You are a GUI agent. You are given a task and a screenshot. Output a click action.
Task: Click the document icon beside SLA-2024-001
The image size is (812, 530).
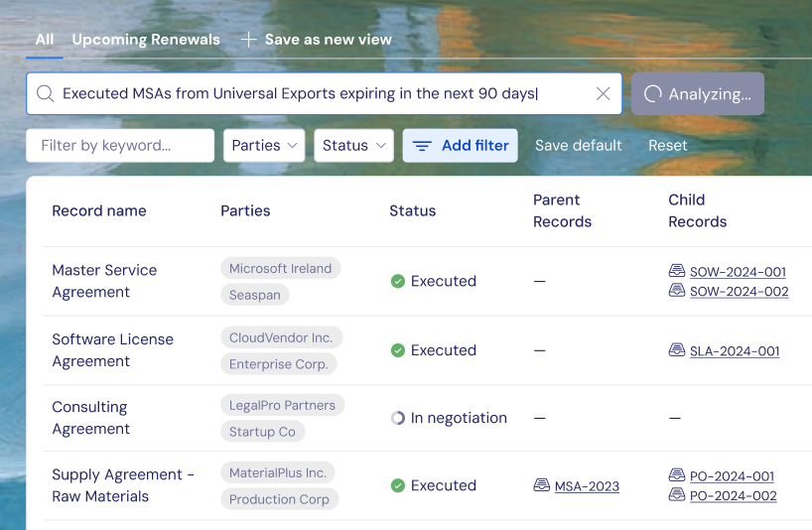tap(677, 350)
